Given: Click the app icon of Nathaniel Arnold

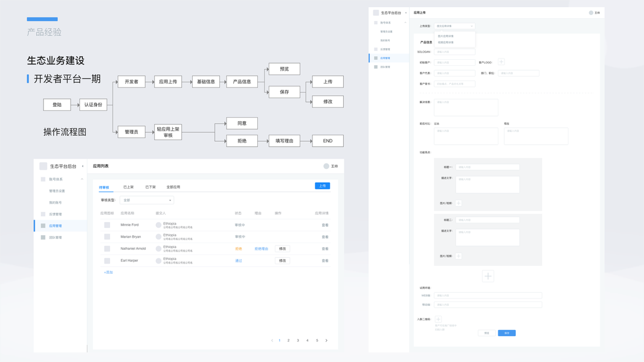Looking at the screenshot, I should point(107,249).
